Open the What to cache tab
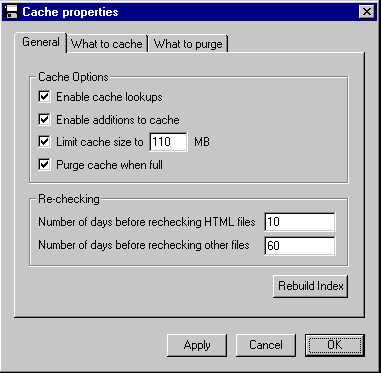The image size is (381, 373). coord(107,44)
